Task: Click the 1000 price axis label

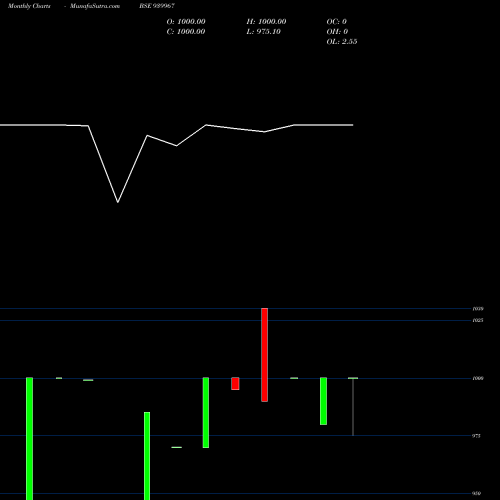Action: 478,378
